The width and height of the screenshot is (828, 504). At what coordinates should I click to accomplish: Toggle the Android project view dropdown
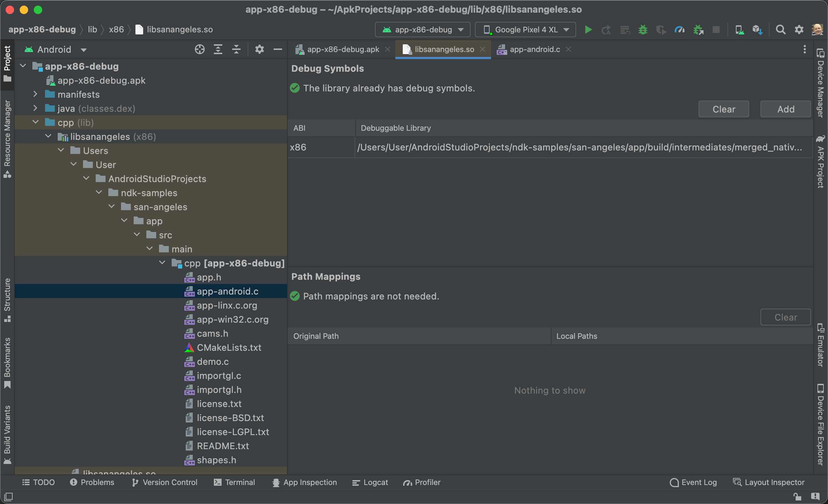coord(56,49)
